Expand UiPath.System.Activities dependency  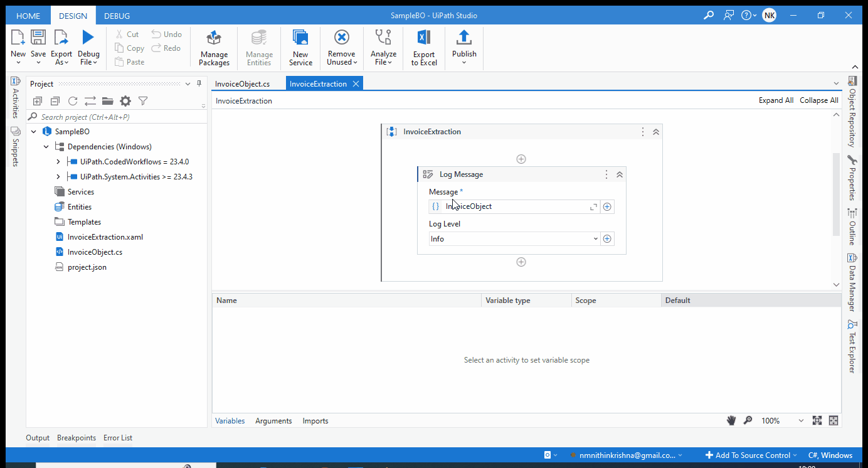(58, 177)
